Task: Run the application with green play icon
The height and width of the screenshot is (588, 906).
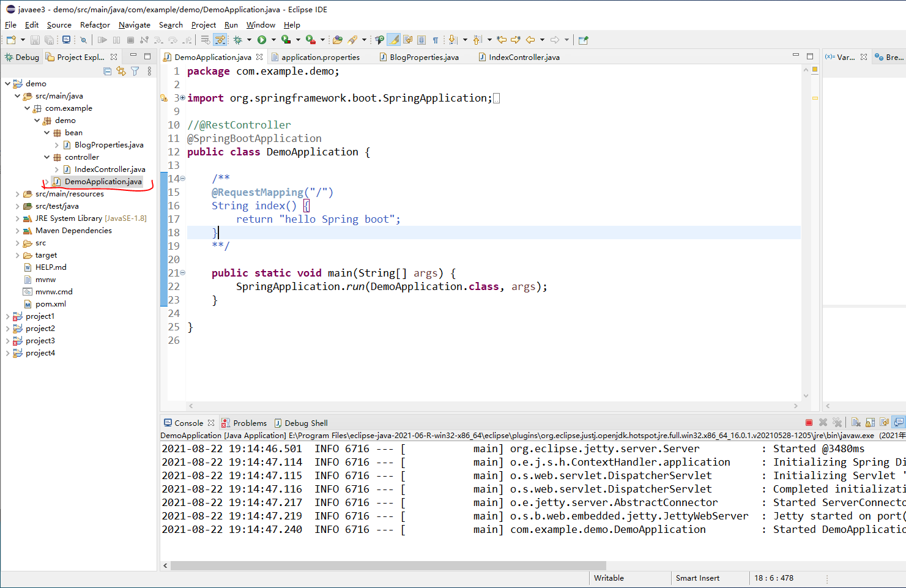Action: coord(262,40)
